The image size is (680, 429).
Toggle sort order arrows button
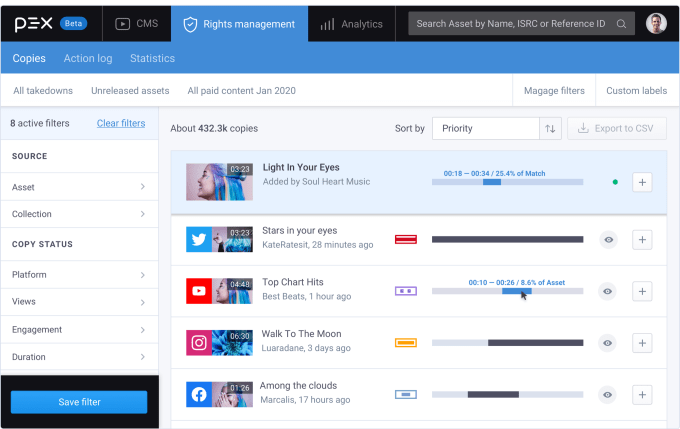click(550, 128)
